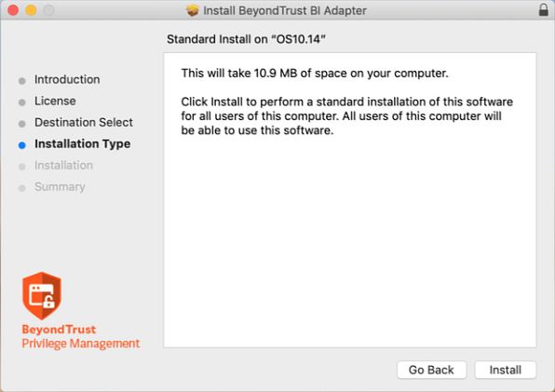Select the License step

(55, 101)
